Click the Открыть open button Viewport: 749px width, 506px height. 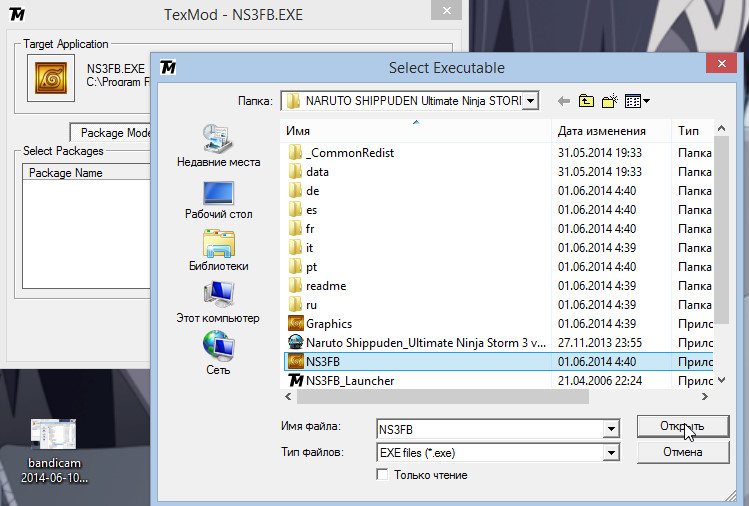683,426
